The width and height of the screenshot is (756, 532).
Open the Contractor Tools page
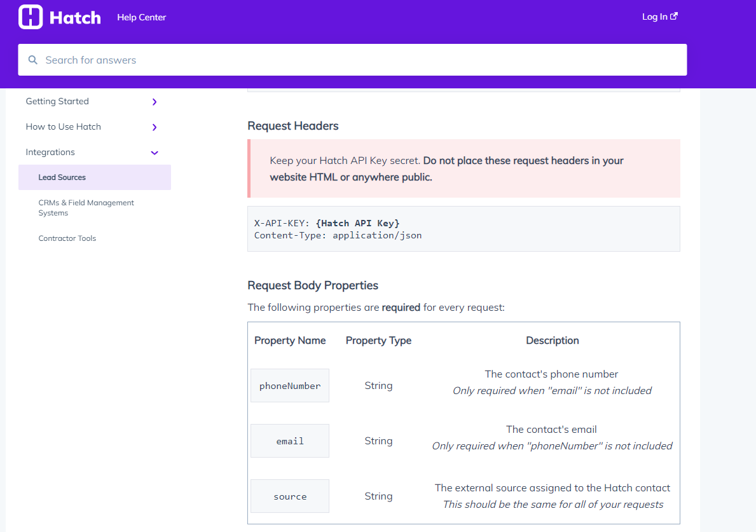(67, 238)
